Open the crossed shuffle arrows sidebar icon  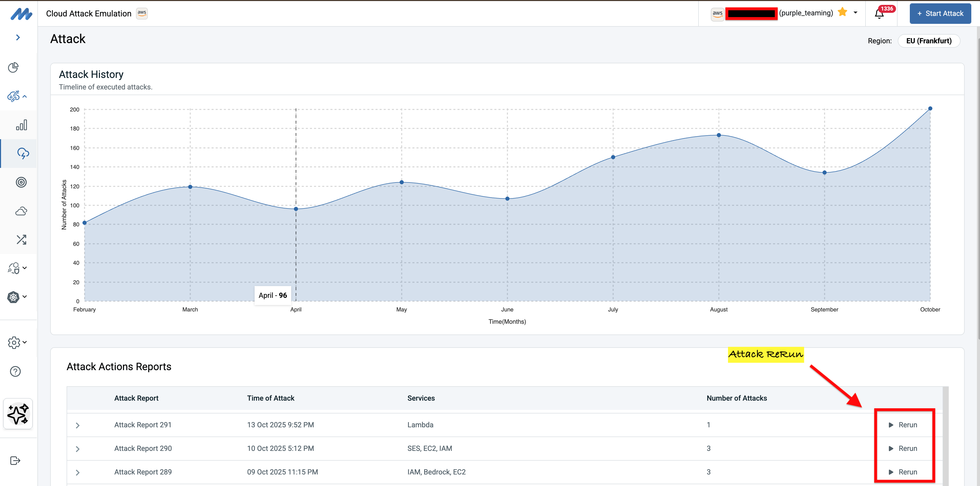coord(21,240)
